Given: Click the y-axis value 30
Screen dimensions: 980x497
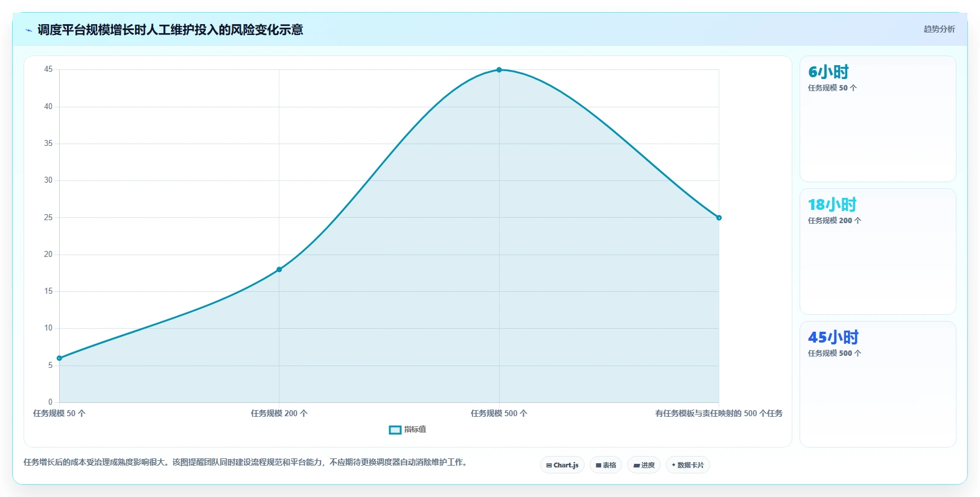Looking at the screenshot, I should click(x=48, y=180).
